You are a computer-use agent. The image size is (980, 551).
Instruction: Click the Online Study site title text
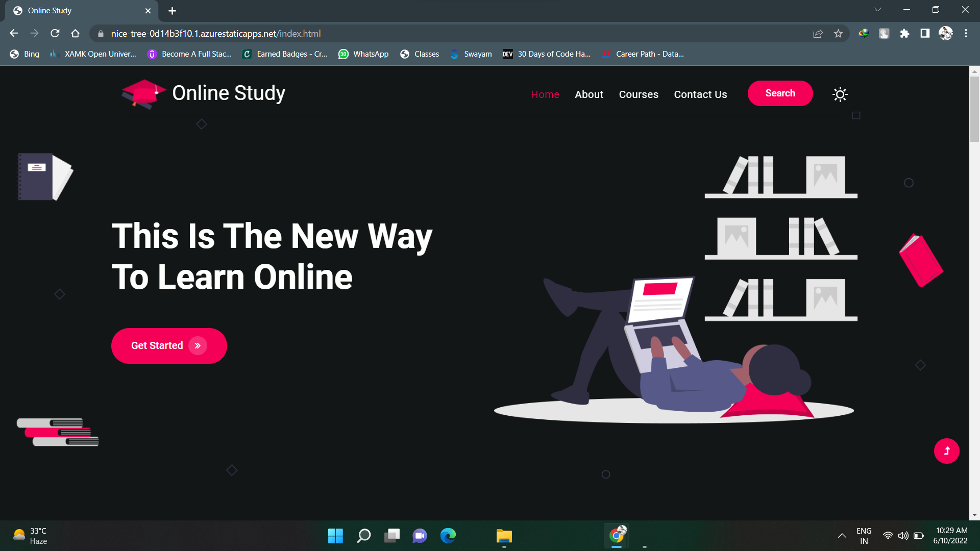[x=229, y=93]
